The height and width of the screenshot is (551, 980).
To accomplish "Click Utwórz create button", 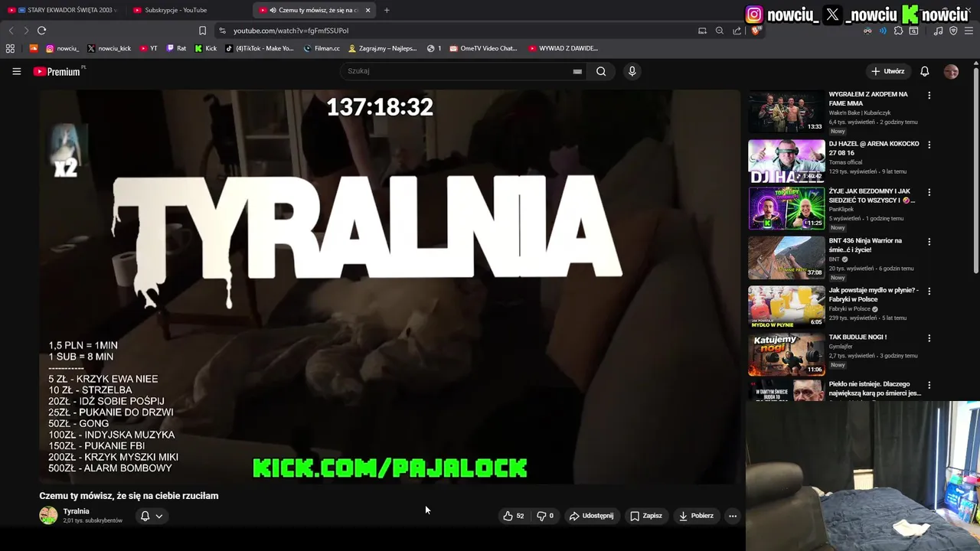I will pos(887,71).
